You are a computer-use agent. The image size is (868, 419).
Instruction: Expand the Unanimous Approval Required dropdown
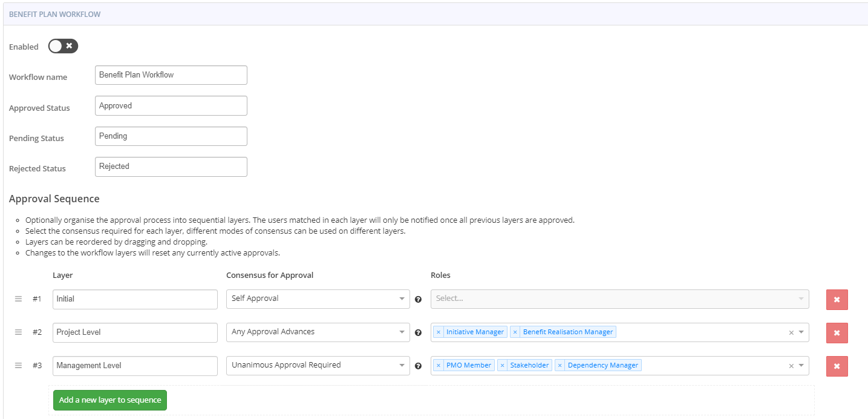pos(318,365)
